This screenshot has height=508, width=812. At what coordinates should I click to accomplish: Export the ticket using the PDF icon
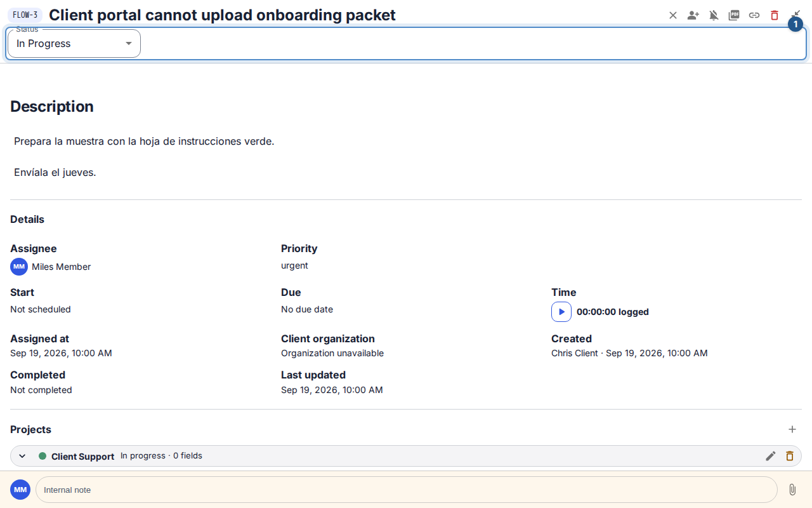[x=734, y=15]
